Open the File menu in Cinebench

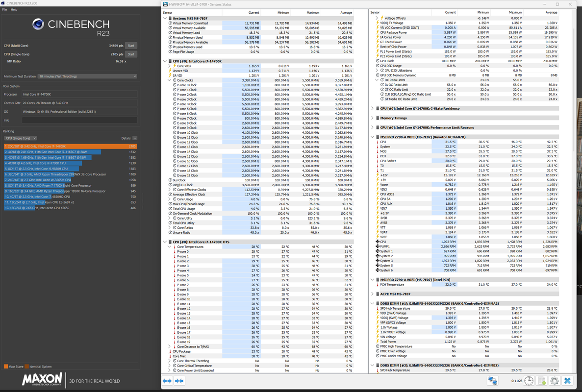(4, 10)
